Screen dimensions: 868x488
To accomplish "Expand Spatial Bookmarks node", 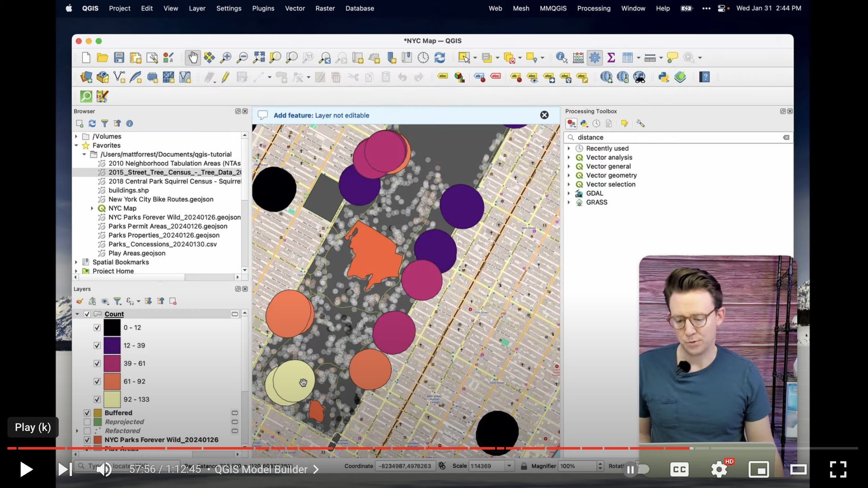I will pos(76,262).
